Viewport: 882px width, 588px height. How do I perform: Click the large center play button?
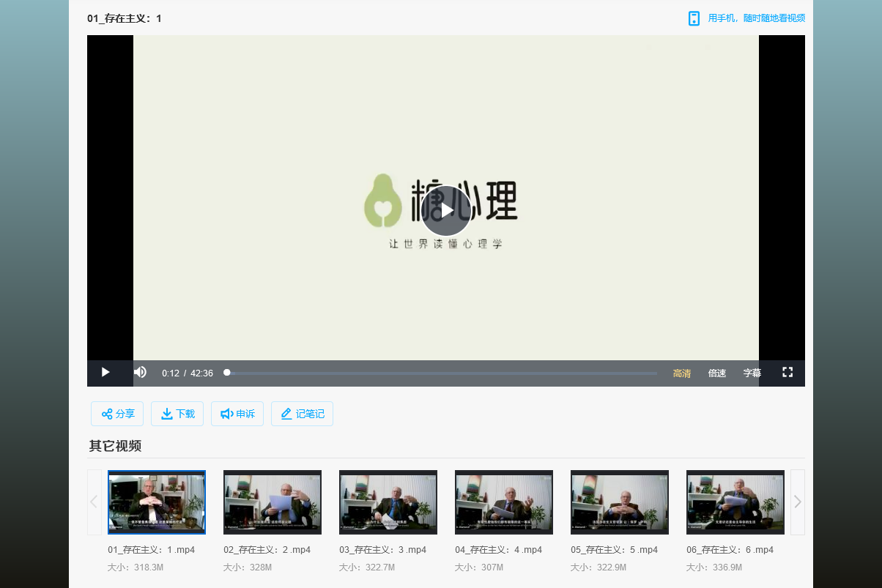coord(445,210)
